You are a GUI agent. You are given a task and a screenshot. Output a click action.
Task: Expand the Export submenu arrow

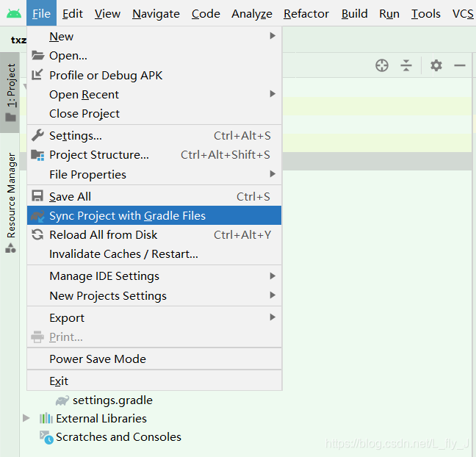click(273, 317)
